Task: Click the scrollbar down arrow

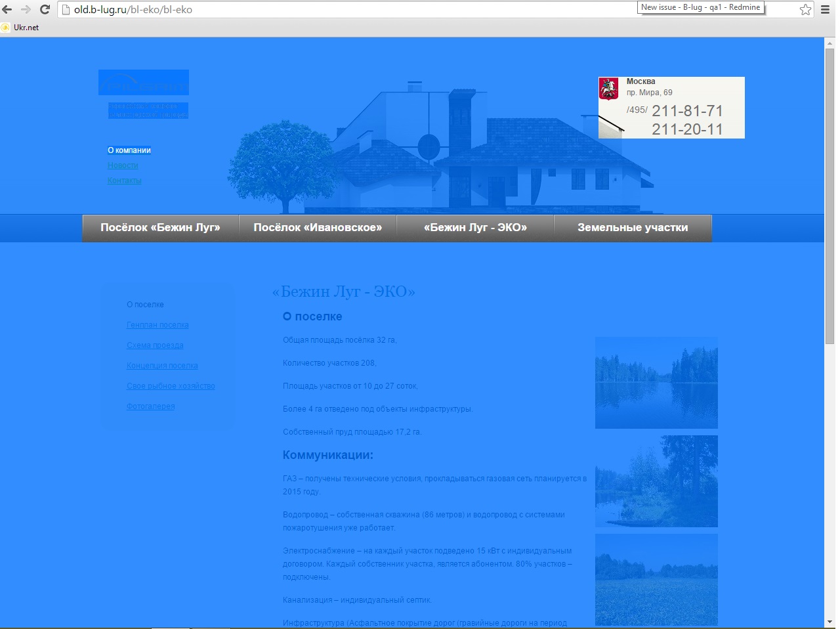Action: coord(829,622)
